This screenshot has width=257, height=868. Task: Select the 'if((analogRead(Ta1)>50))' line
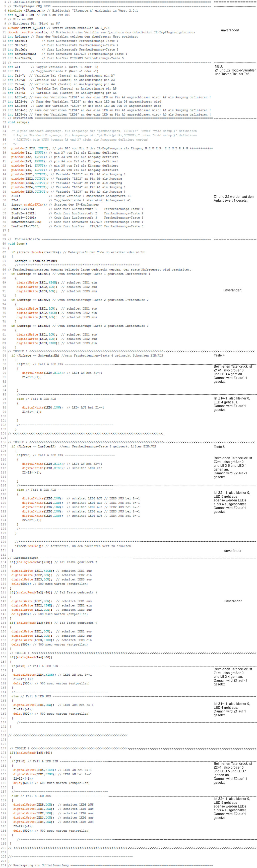[31, 562]
